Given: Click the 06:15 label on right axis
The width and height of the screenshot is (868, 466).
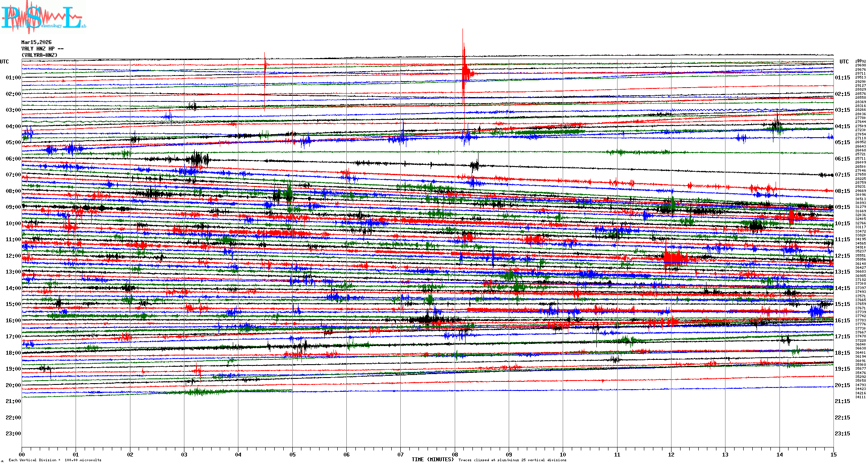Looking at the screenshot, I should (x=842, y=159).
